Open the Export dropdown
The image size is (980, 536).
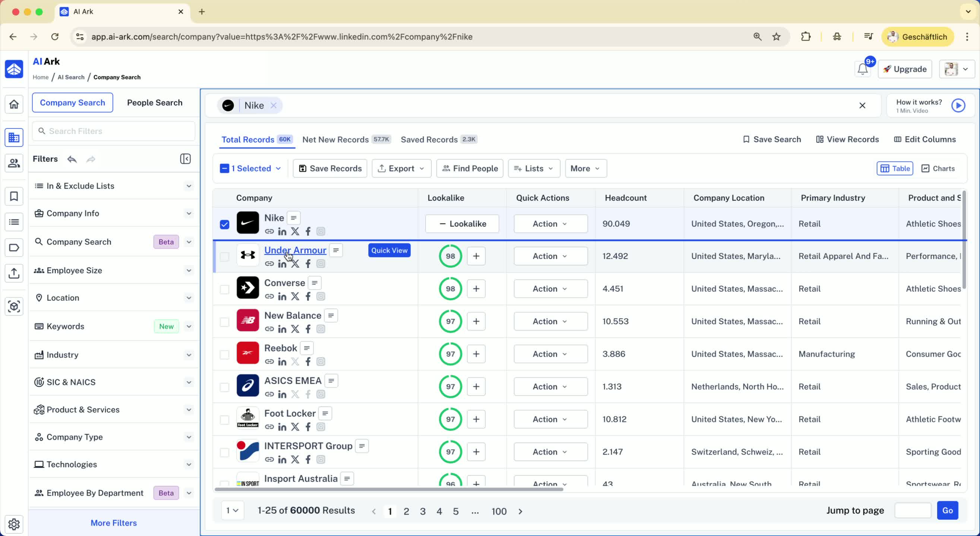401,168
